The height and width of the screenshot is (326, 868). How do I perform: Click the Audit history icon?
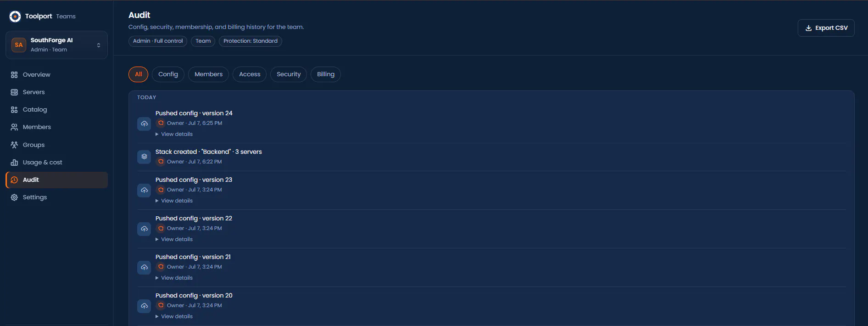(14, 180)
